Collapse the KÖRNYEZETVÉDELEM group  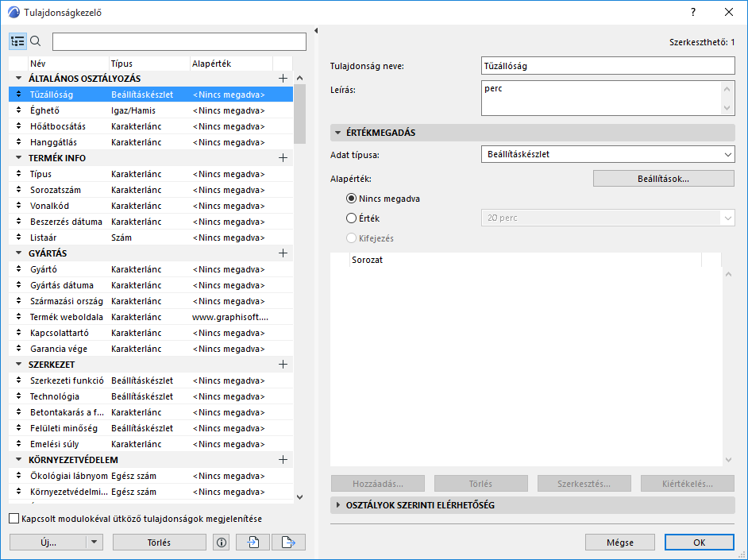pos(18,460)
